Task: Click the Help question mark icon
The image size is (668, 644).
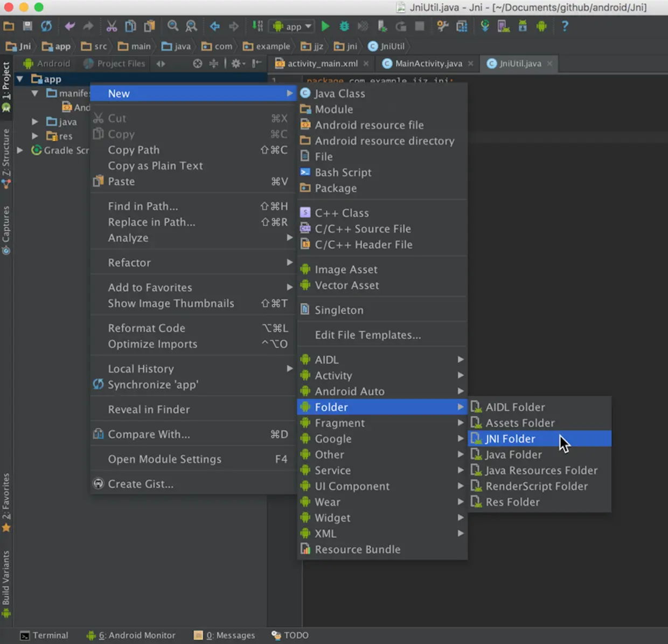Action: point(565,26)
